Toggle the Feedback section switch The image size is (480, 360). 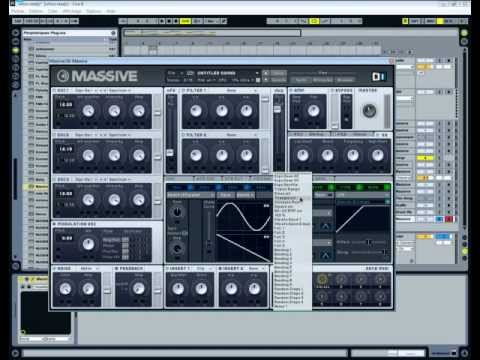(x=117, y=268)
